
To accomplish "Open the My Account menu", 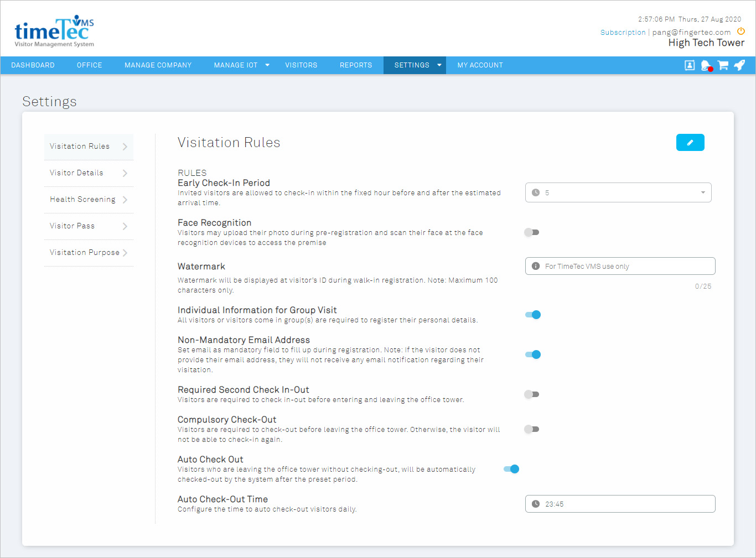I will click(480, 65).
